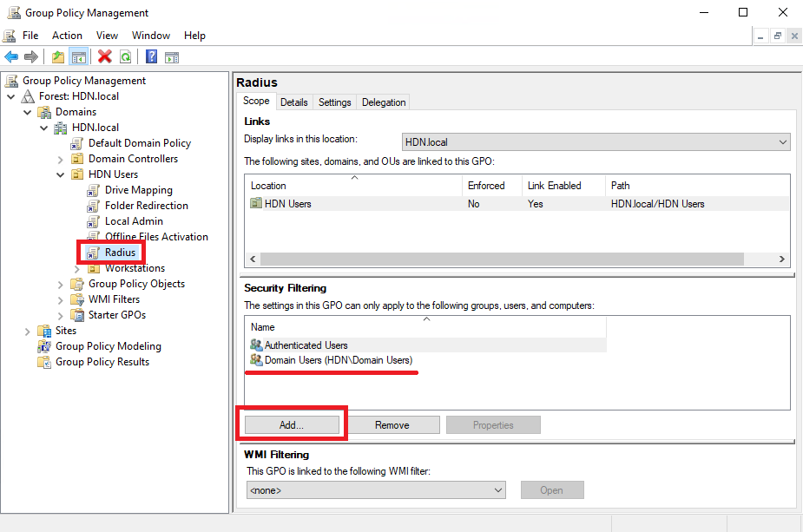Image resolution: width=803 pixels, height=532 pixels.
Task: Restore the inner MDI child window
Action: click(x=778, y=36)
